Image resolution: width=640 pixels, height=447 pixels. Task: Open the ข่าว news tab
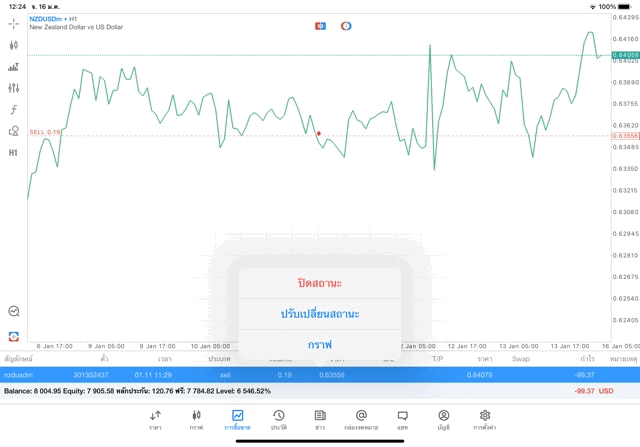320,420
